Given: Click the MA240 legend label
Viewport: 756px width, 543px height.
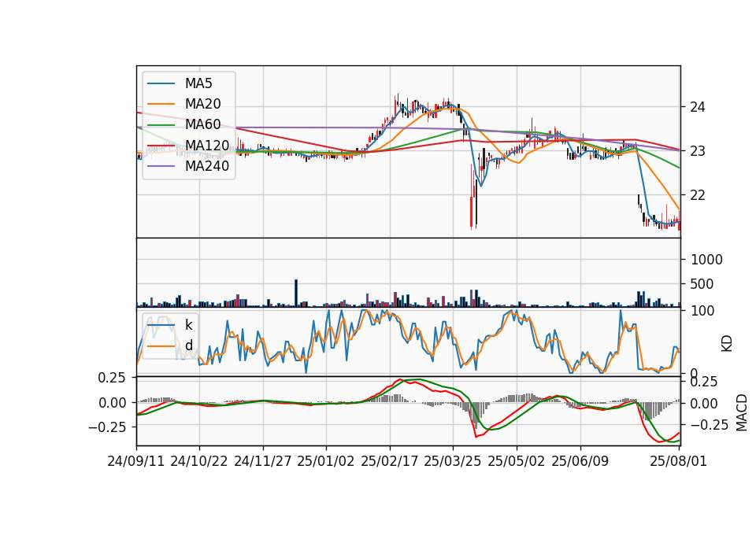Looking at the screenshot, I should tap(207, 166).
